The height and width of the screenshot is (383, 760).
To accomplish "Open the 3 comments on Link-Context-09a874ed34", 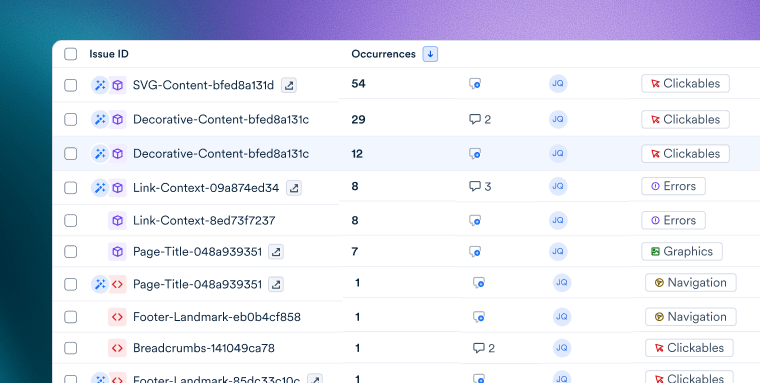I will point(480,186).
